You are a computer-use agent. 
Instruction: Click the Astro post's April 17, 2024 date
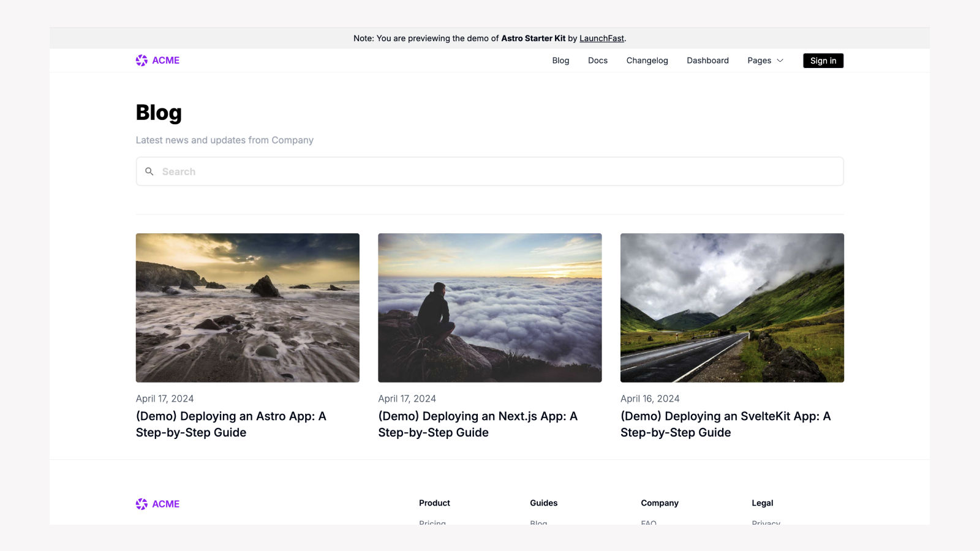coord(165,399)
